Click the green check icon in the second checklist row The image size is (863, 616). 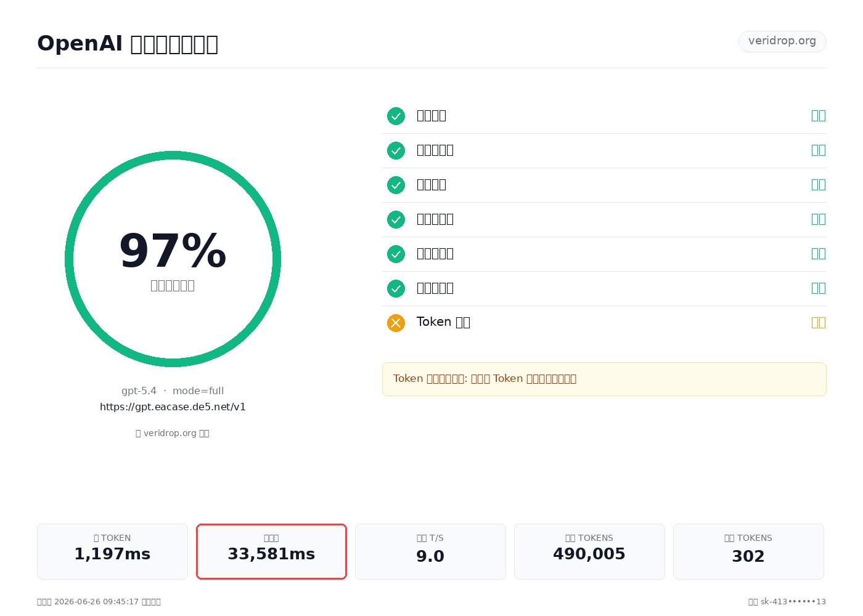pos(396,150)
